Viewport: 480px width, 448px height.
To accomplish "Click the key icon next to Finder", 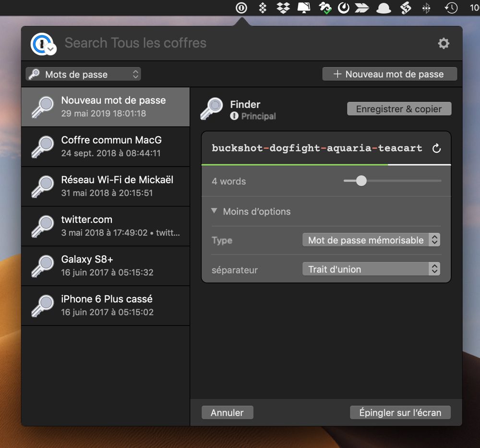I will pos(212,109).
